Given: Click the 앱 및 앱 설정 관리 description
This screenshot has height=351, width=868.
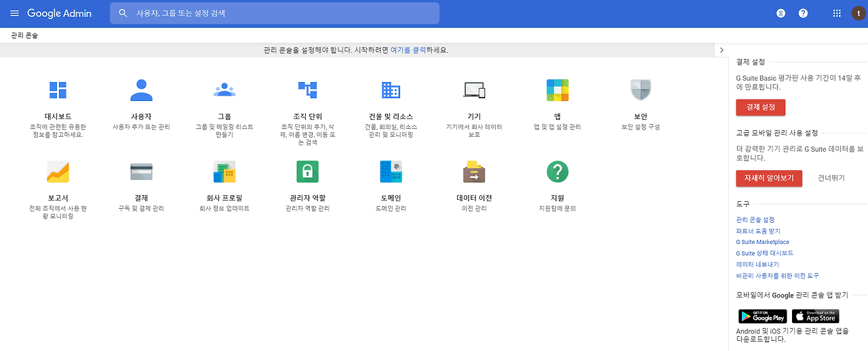Looking at the screenshot, I should coord(557,127).
